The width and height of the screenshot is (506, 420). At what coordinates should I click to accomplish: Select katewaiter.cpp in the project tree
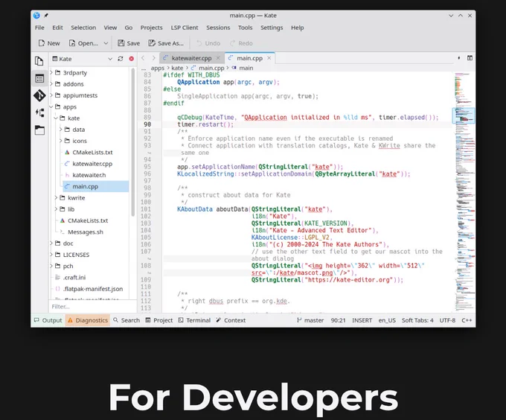pos(92,164)
